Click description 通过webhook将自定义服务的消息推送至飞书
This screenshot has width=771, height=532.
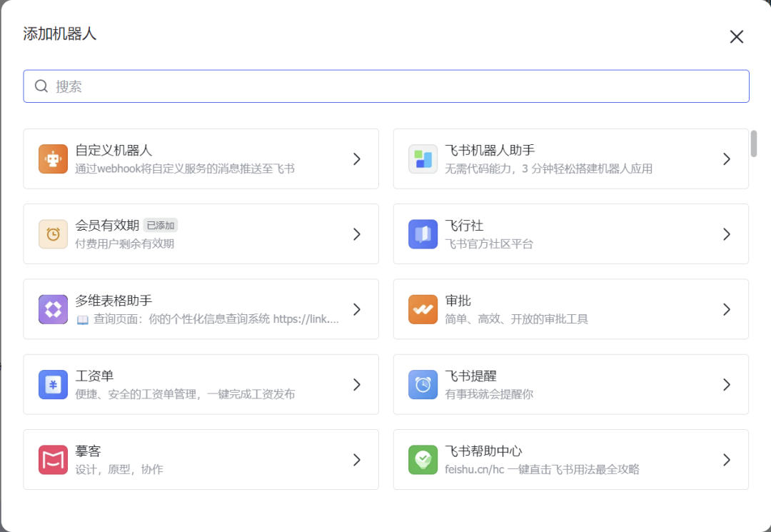pos(185,169)
